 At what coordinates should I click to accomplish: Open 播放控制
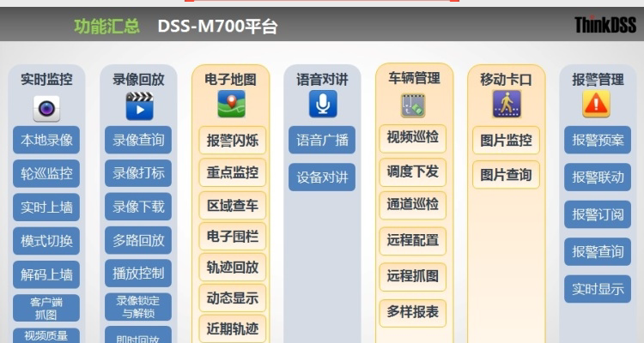tap(138, 274)
